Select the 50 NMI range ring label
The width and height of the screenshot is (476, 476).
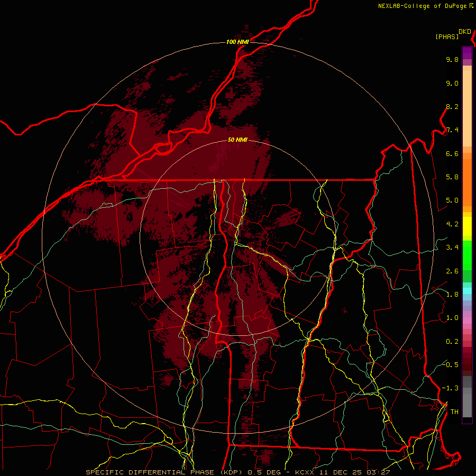237,140
